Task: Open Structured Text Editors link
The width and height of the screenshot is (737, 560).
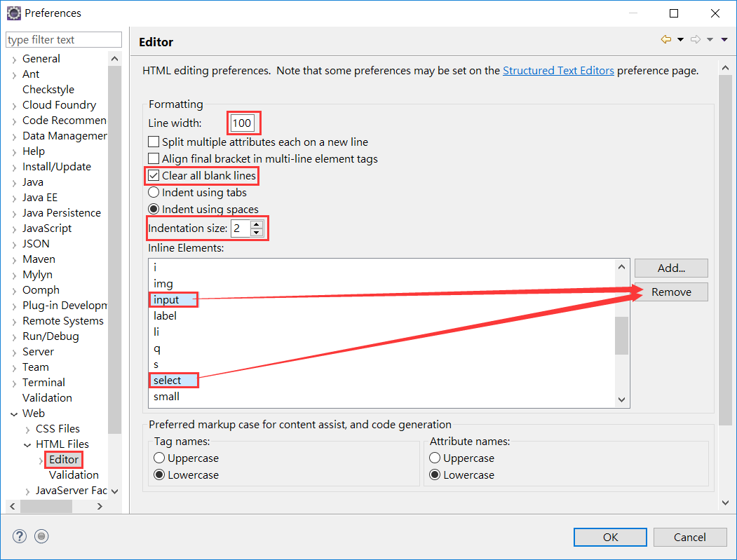Action: (x=558, y=71)
